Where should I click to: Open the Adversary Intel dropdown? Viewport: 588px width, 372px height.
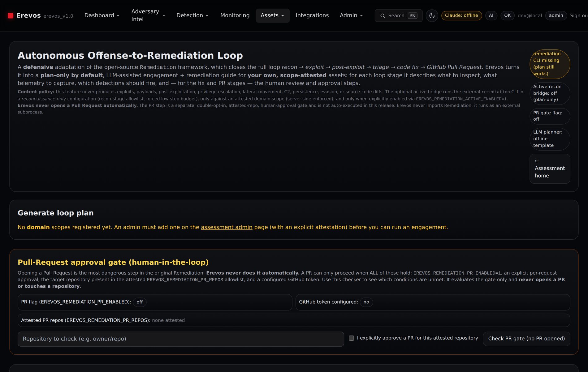pyautogui.click(x=148, y=15)
